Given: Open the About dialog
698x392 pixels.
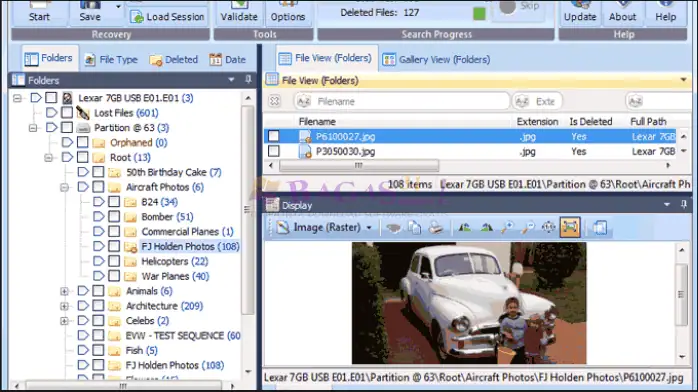Looking at the screenshot, I should (622, 12).
